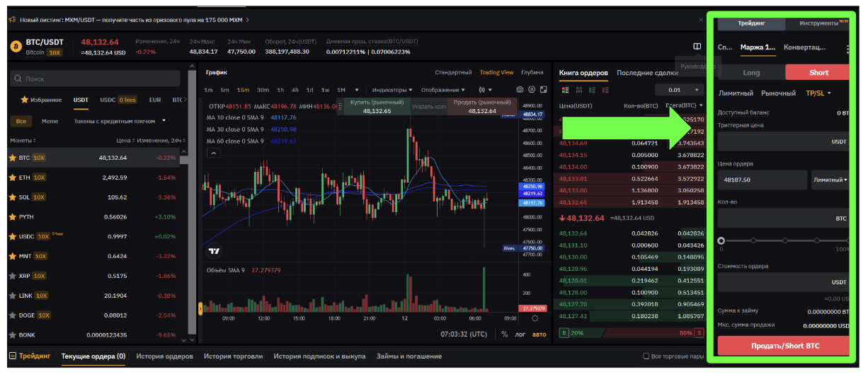Enable лог scale on chart

click(520, 334)
